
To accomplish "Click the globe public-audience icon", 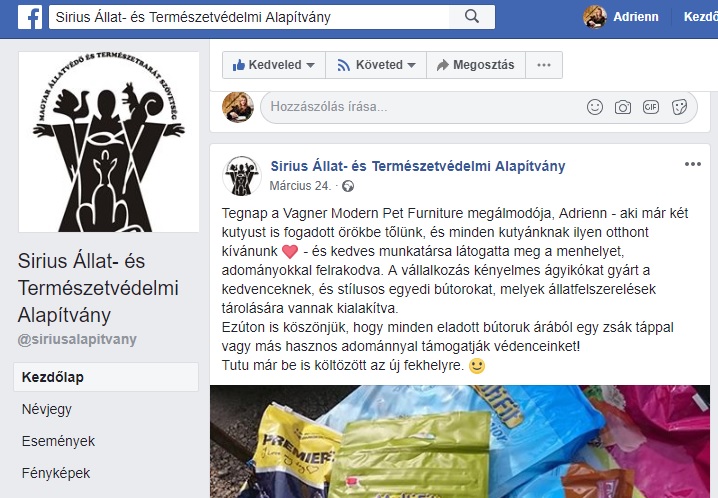I will click(x=348, y=186).
